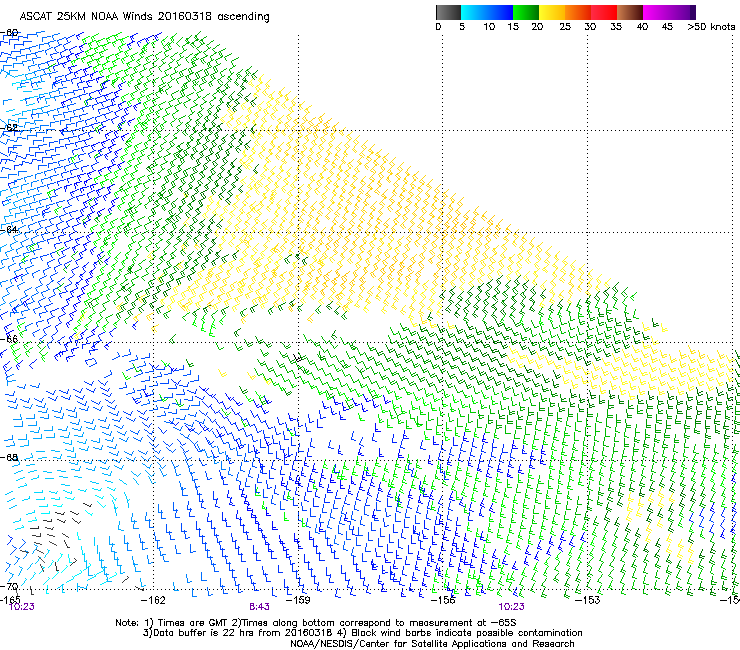Click the '-156' longitude axis label

(x=443, y=600)
